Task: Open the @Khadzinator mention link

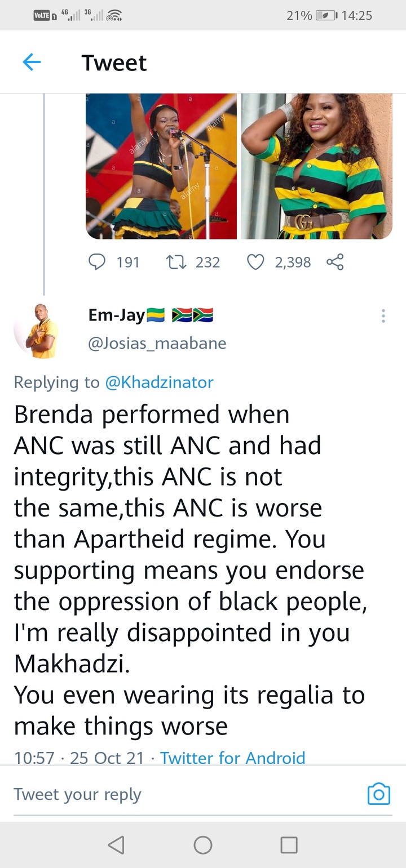Action: [159, 382]
